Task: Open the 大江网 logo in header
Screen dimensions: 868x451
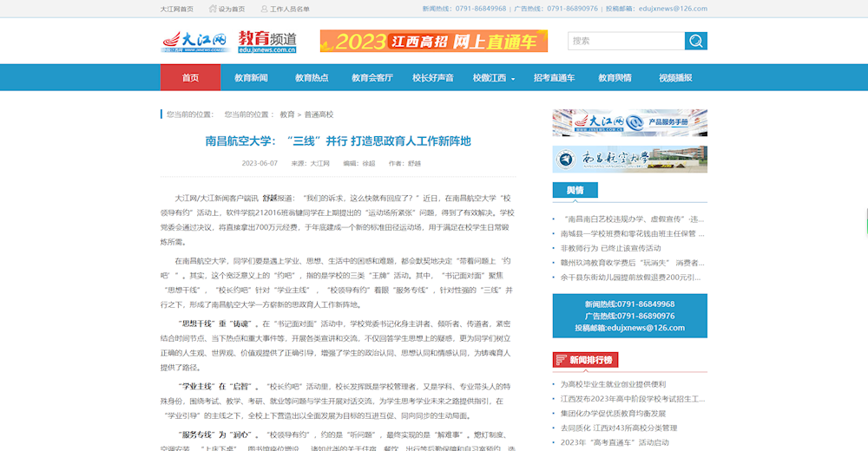Action: (194, 42)
